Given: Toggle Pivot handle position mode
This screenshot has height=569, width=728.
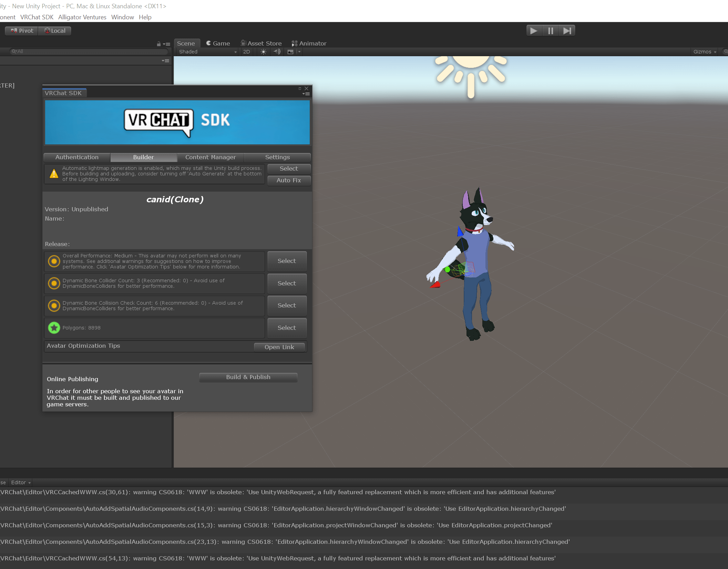Looking at the screenshot, I should (x=22, y=31).
